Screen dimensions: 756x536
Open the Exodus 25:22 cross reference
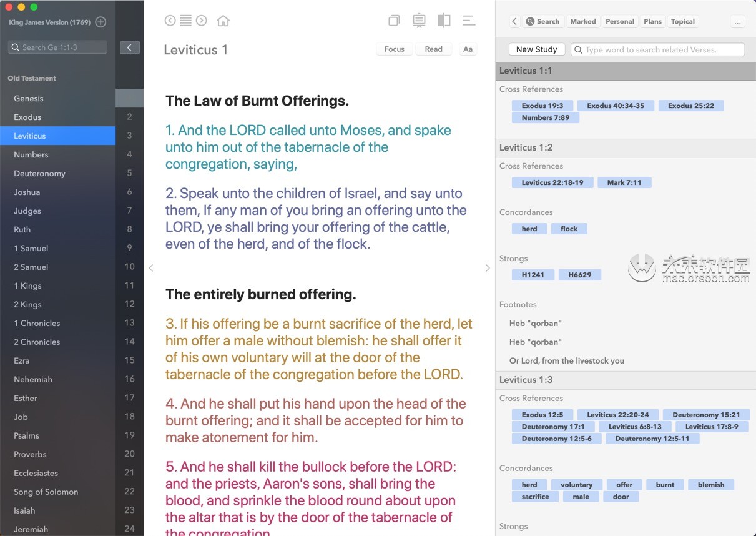click(x=691, y=106)
